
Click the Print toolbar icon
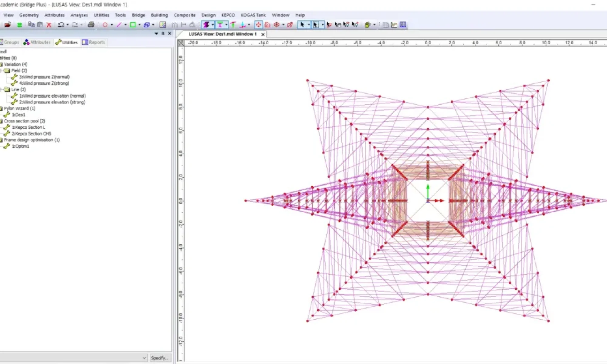[91, 25]
